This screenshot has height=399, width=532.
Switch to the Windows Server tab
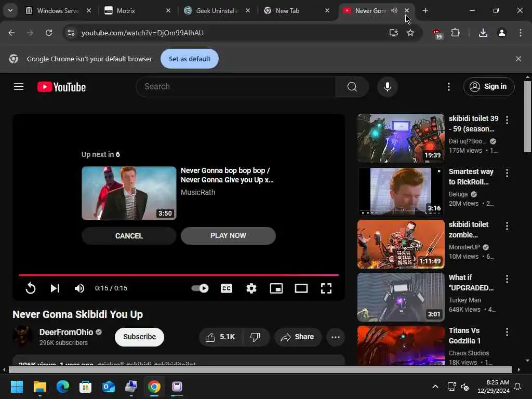point(59,11)
